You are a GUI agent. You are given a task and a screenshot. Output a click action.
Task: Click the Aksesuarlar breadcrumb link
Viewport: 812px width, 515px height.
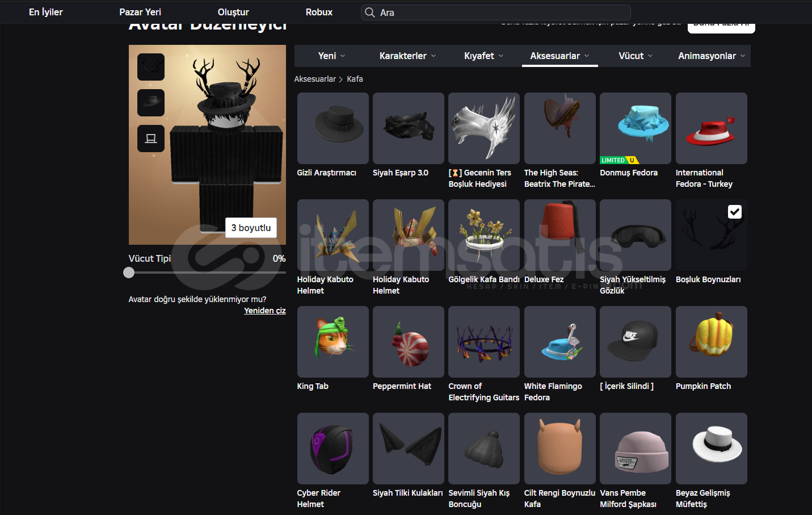click(315, 79)
